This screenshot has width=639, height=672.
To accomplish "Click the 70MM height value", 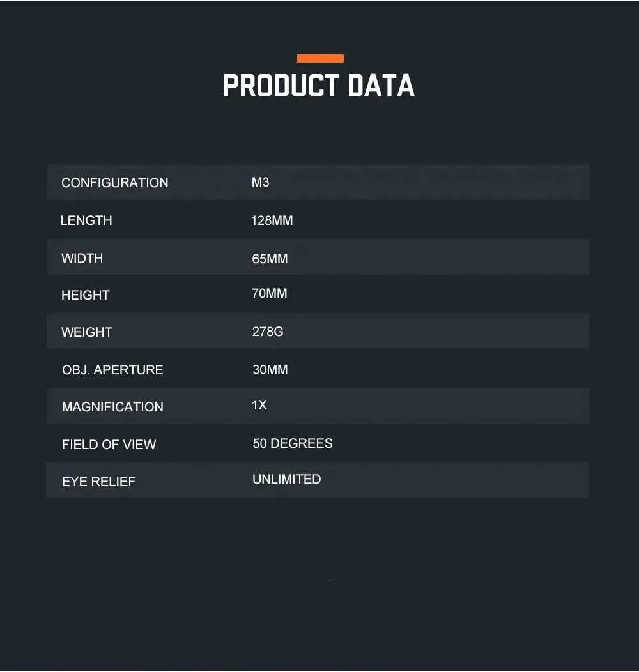I will tap(269, 293).
